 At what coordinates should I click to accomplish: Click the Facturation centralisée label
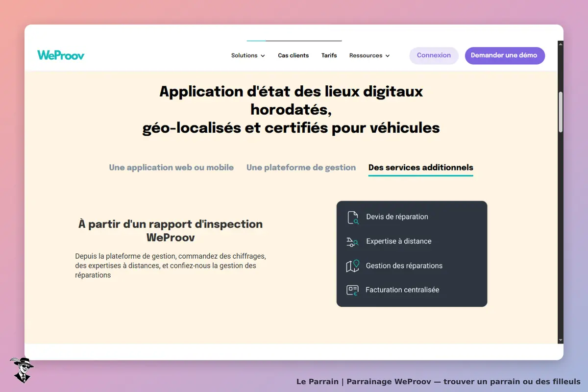[x=402, y=290]
